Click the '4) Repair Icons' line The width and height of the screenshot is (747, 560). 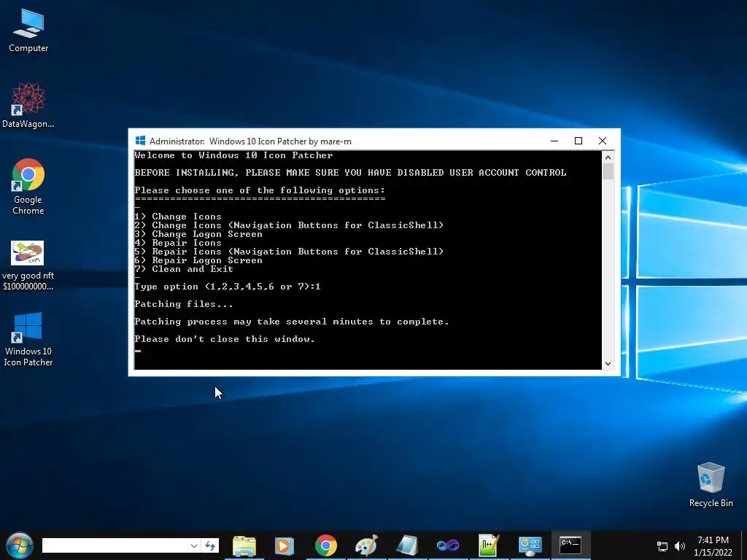[178, 243]
